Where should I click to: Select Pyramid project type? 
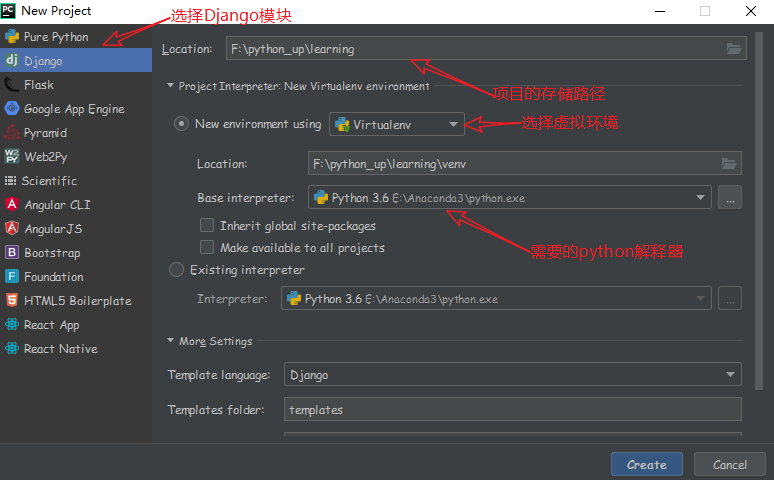(76, 132)
